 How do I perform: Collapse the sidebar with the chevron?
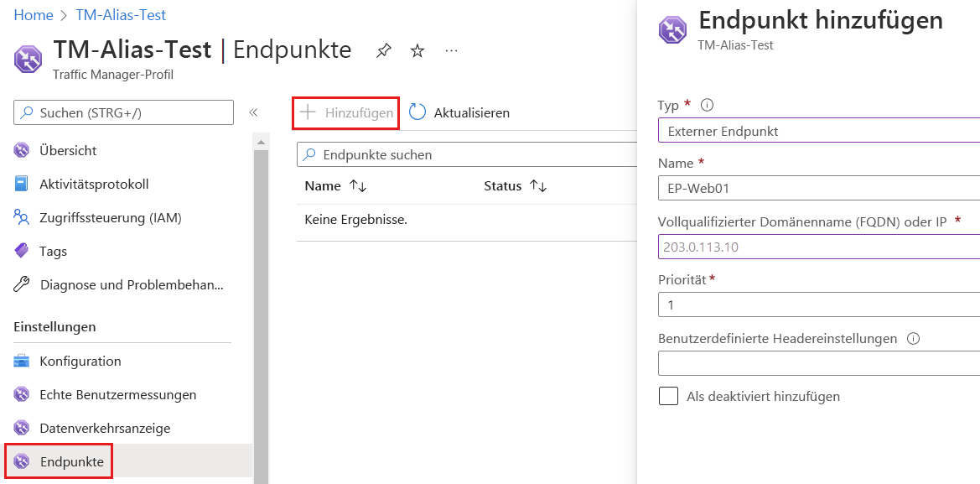[x=253, y=112]
